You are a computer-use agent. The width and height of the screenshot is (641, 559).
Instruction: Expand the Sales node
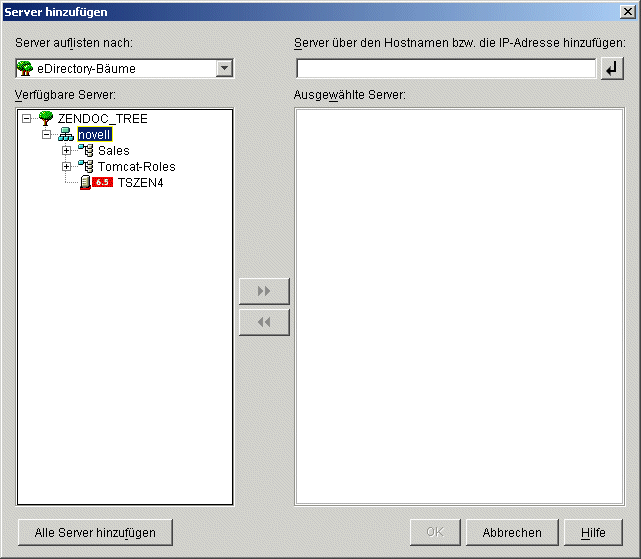[66, 150]
